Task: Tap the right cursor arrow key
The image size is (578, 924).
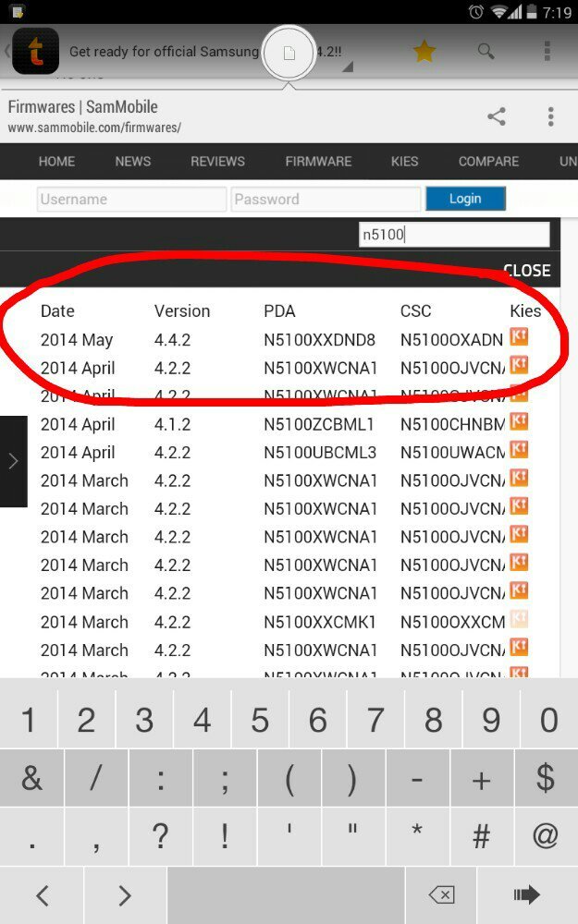Action: 125,895
